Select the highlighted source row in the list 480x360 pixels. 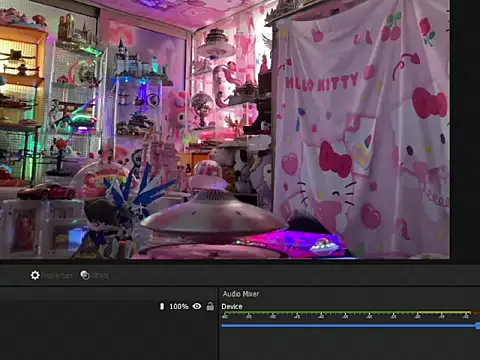point(109,306)
